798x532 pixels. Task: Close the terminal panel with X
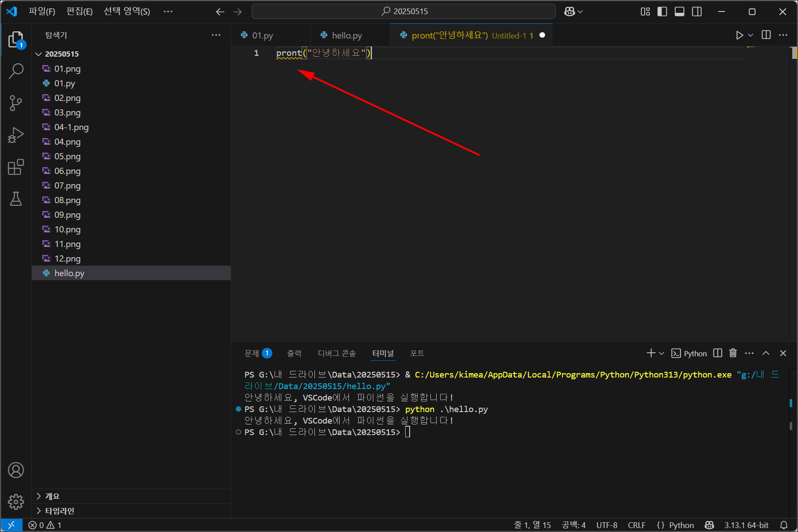783,353
